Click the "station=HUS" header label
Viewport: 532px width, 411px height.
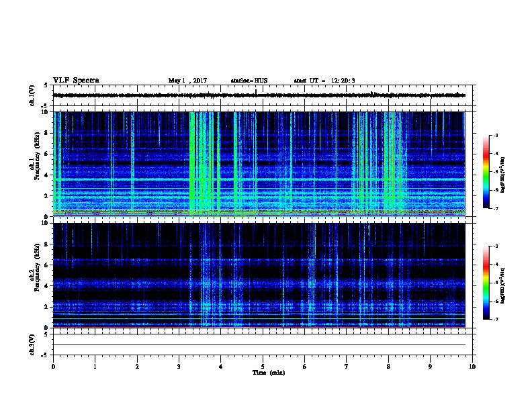coord(249,81)
